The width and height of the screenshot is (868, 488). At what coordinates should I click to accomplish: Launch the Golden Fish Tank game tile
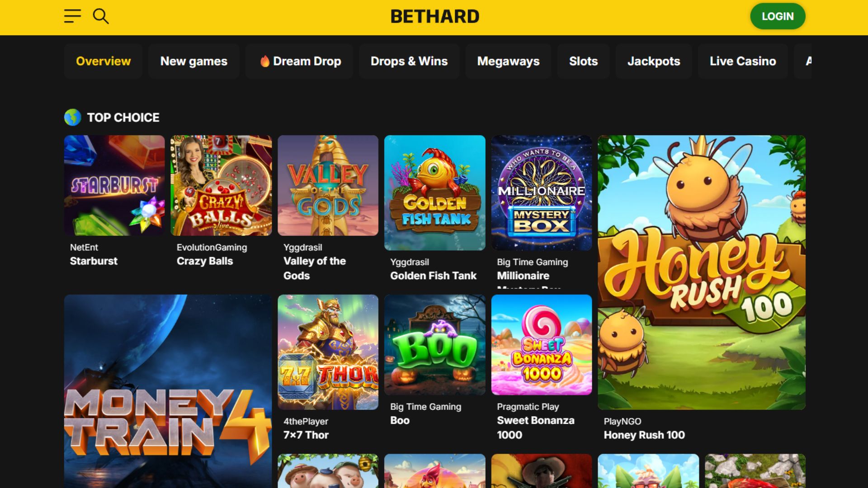(x=435, y=192)
